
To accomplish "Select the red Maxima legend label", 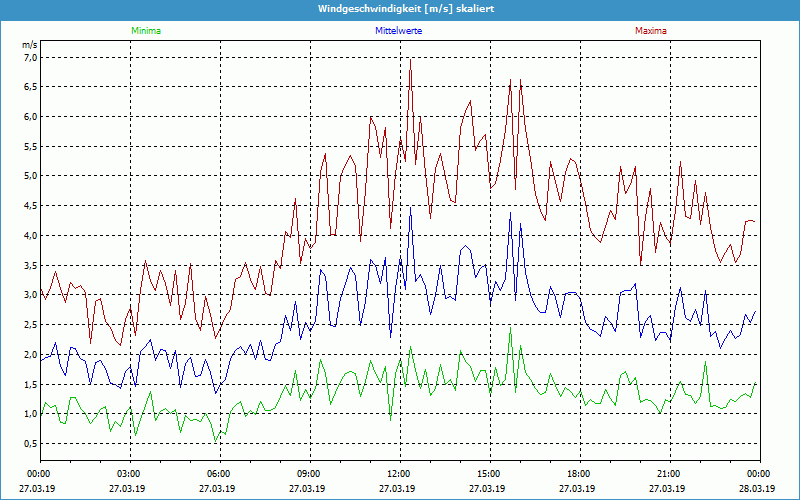I will point(650,31).
